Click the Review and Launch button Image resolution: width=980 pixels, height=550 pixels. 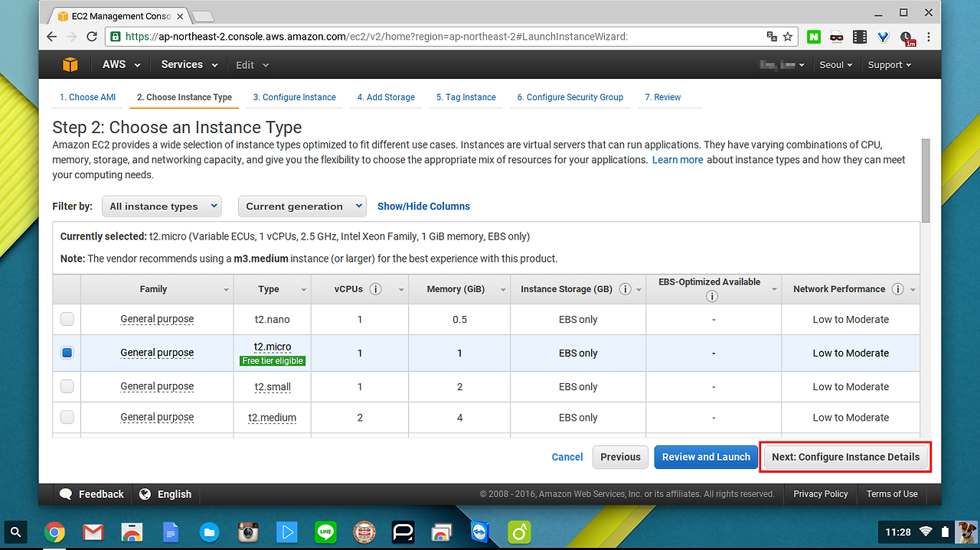click(x=706, y=457)
